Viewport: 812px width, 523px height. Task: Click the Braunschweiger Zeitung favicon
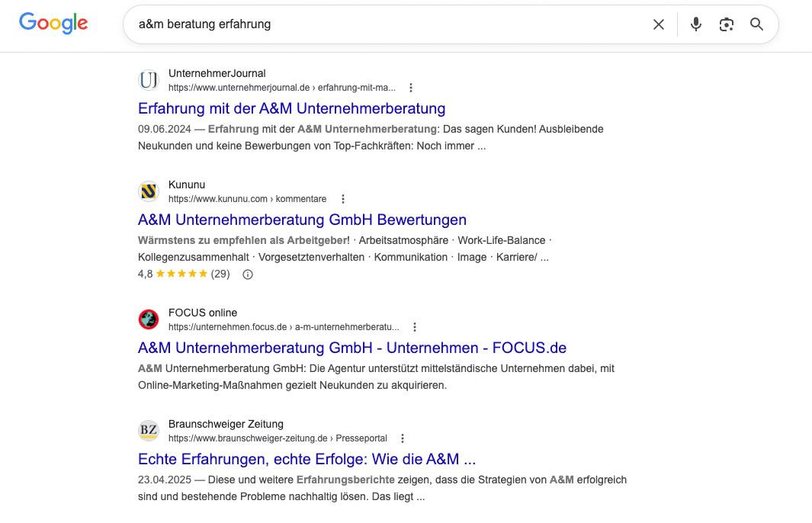(x=149, y=431)
